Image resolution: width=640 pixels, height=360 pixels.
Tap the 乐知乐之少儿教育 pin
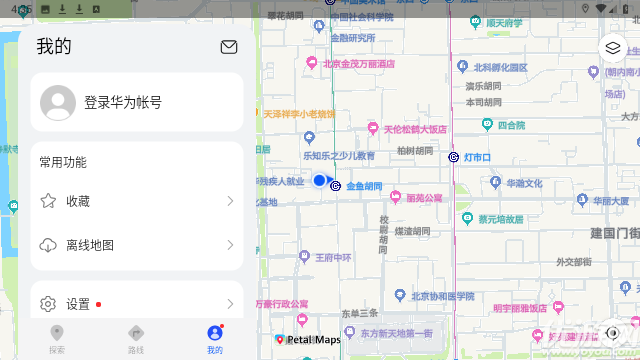point(309,138)
